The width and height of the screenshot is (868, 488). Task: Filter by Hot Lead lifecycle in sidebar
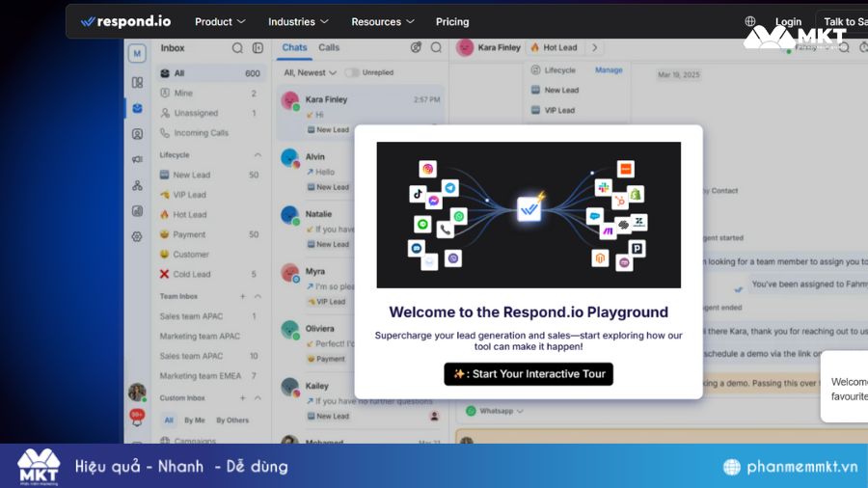point(210,215)
